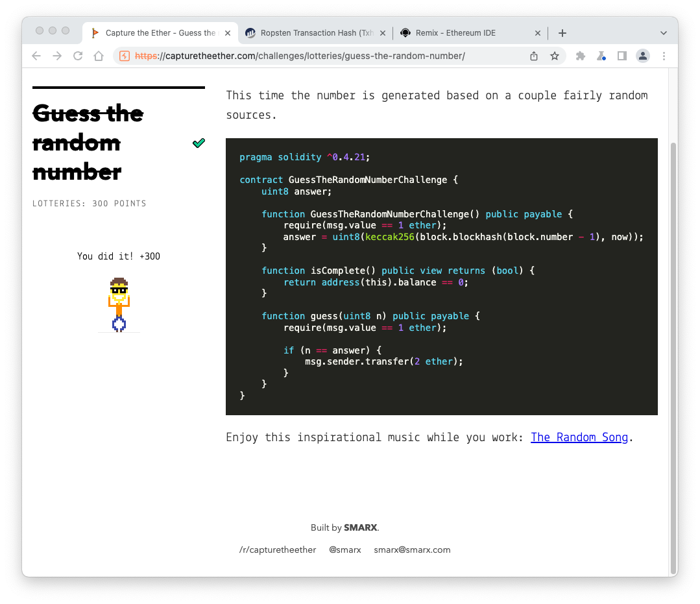Click the keccak256 function name in code
The width and height of the screenshot is (700, 604).
pos(390,237)
